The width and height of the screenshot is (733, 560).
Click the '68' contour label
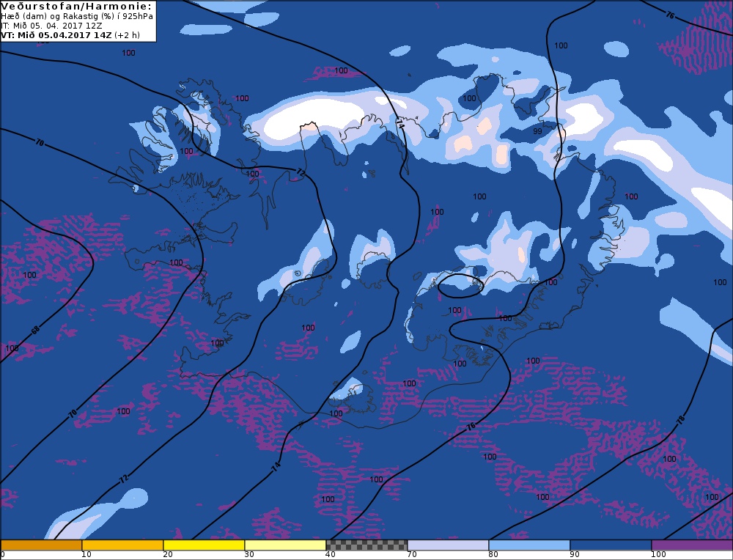(35, 331)
